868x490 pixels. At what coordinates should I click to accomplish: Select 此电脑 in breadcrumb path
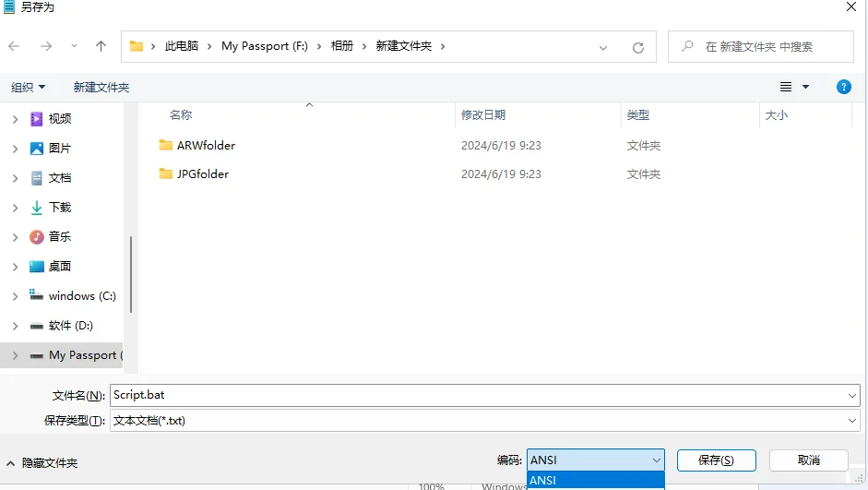(182, 46)
